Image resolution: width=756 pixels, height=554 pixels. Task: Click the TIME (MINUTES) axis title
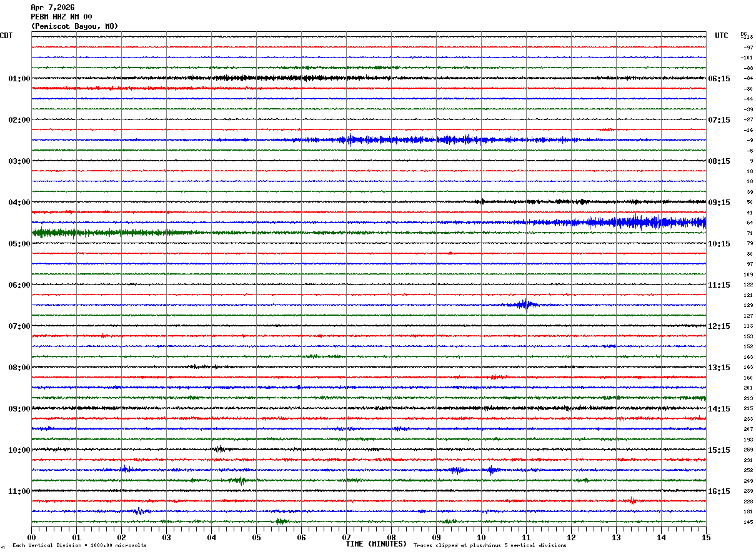pos(376,544)
